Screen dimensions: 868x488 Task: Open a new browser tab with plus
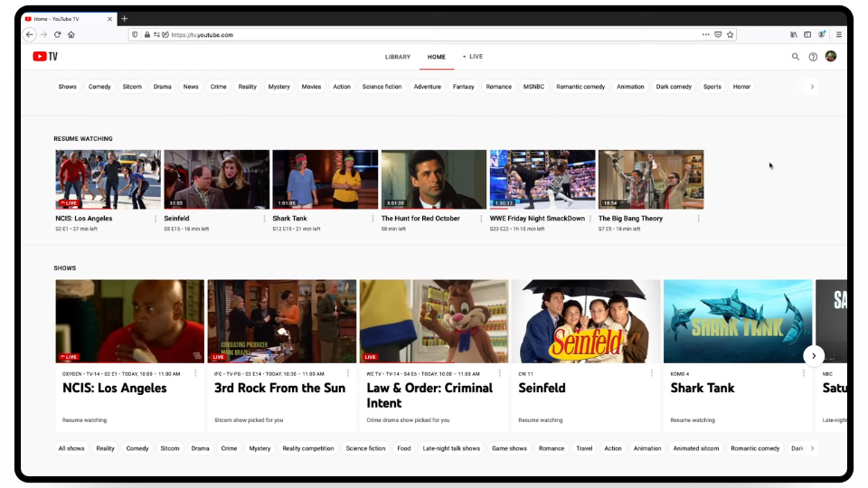125,19
